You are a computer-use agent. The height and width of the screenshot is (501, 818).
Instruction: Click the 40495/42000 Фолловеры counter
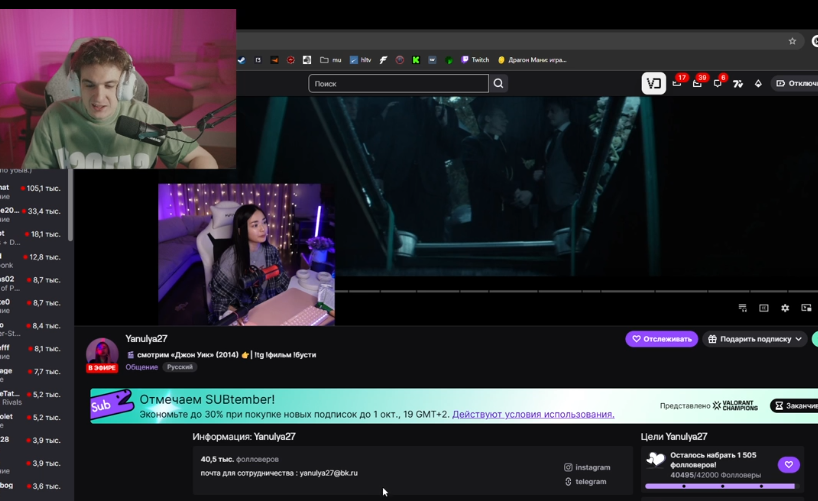[x=715, y=475]
